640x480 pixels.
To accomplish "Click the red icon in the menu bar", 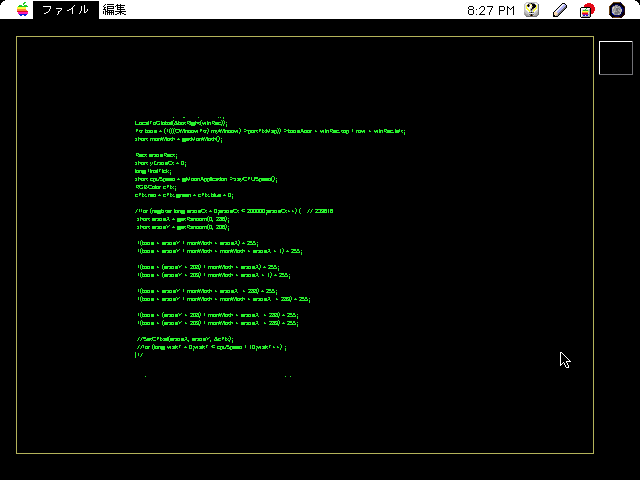I will 588,10.
